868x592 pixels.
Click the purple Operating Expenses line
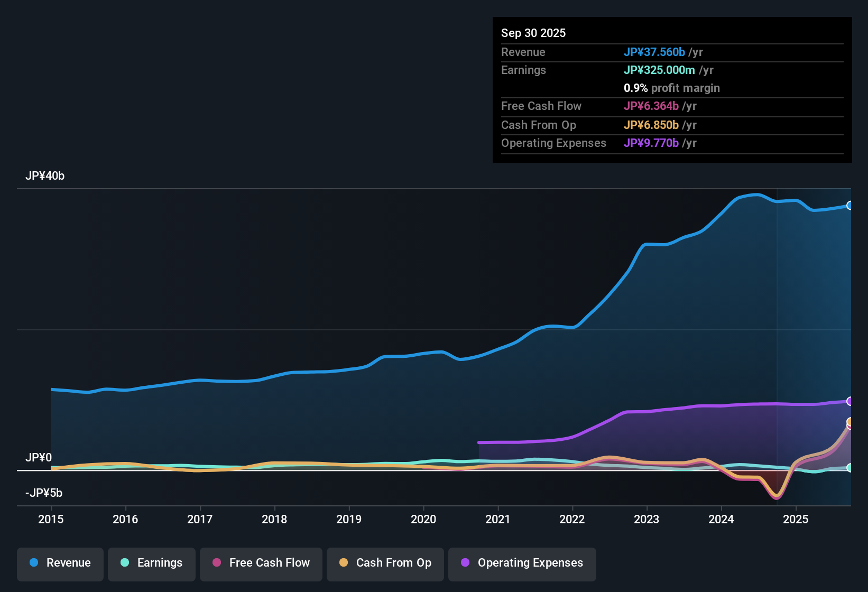point(687,406)
